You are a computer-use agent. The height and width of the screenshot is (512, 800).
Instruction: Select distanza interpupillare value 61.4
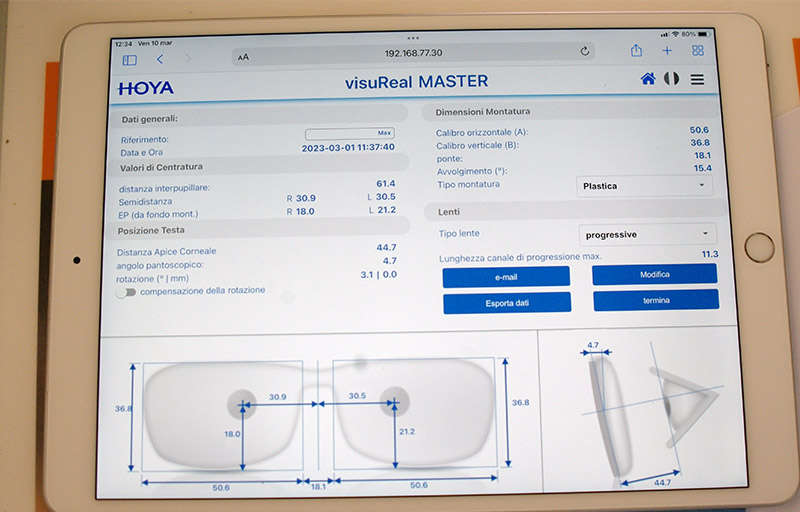386,184
